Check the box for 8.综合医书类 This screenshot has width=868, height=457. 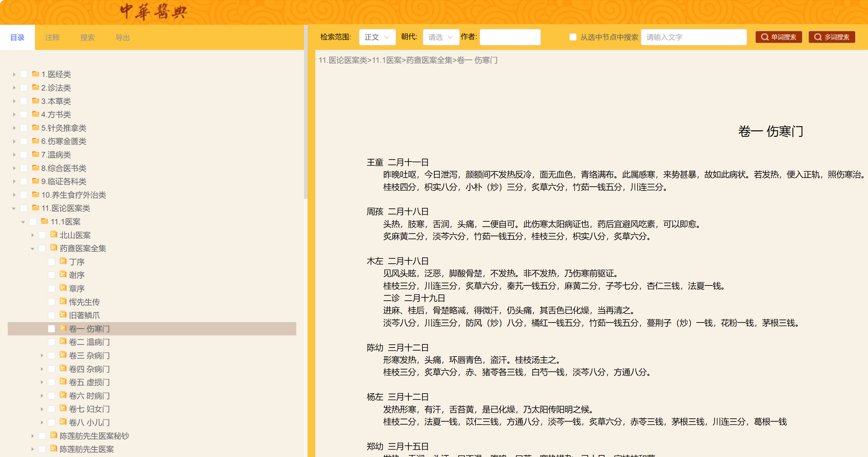pyautogui.click(x=23, y=168)
